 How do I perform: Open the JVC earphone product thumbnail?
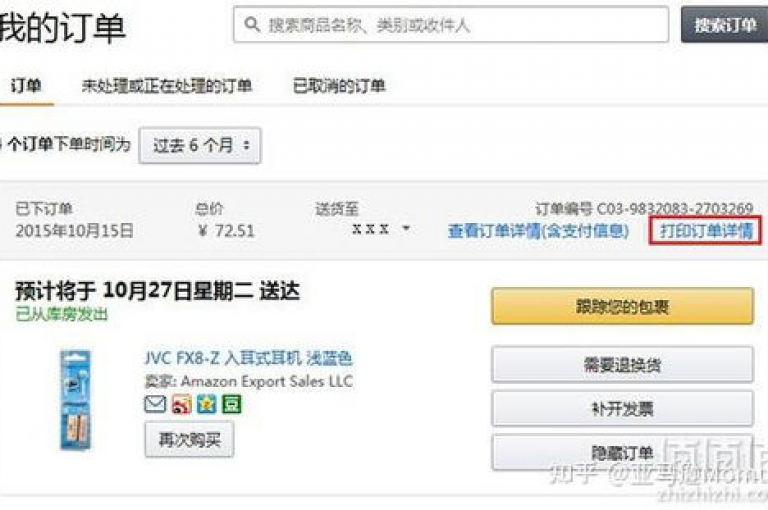point(75,399)
